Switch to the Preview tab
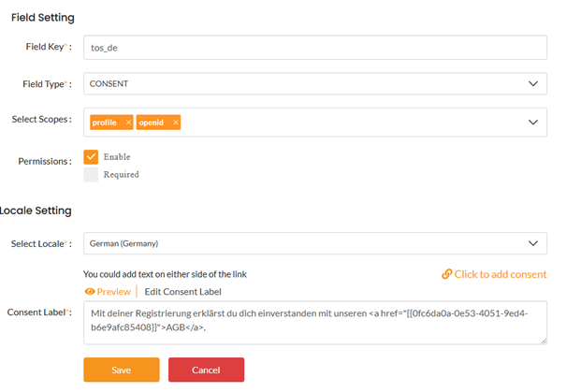 coord(113,292)
